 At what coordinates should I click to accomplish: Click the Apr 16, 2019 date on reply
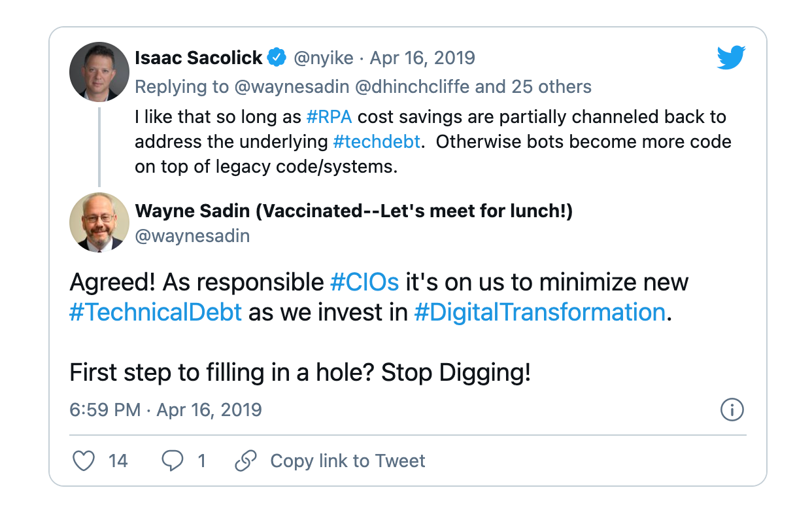point(422,58)
